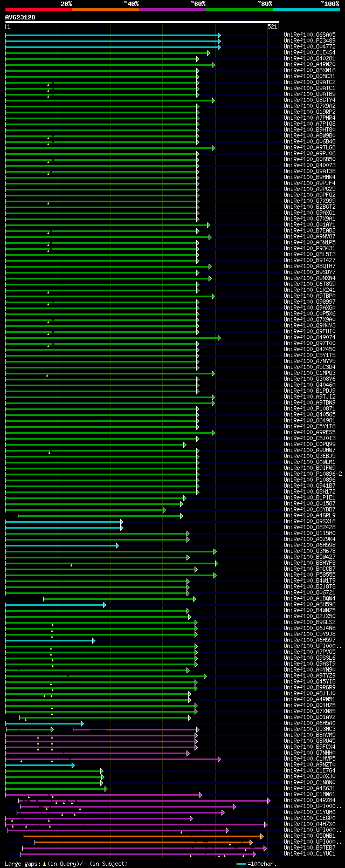Screen dimensions: 345x868
Task: Click the green ~80% identity legend segment
Action: coord(239,10)
